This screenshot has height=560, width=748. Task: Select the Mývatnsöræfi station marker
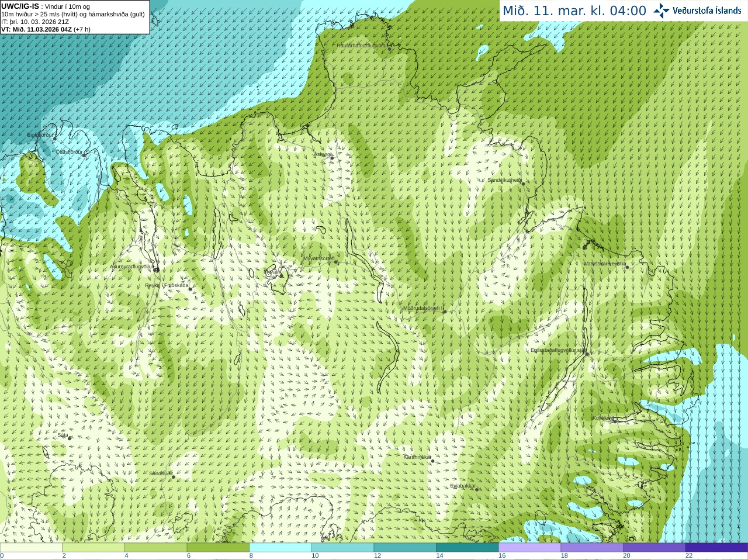tap(335, 262)
